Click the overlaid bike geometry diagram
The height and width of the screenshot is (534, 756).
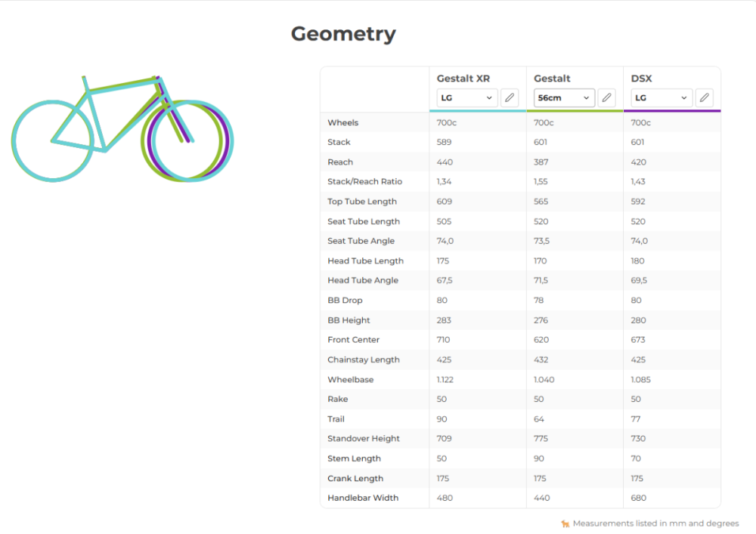tap(122, 128)
